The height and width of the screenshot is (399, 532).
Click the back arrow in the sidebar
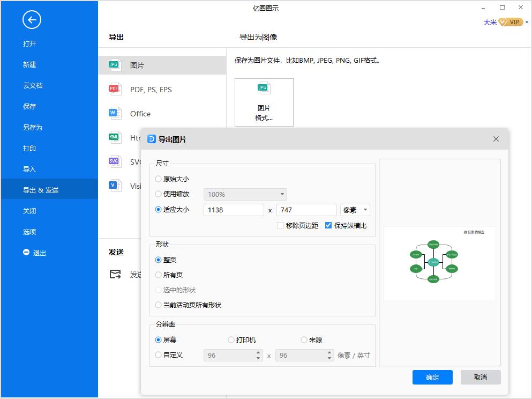(32, 20)
